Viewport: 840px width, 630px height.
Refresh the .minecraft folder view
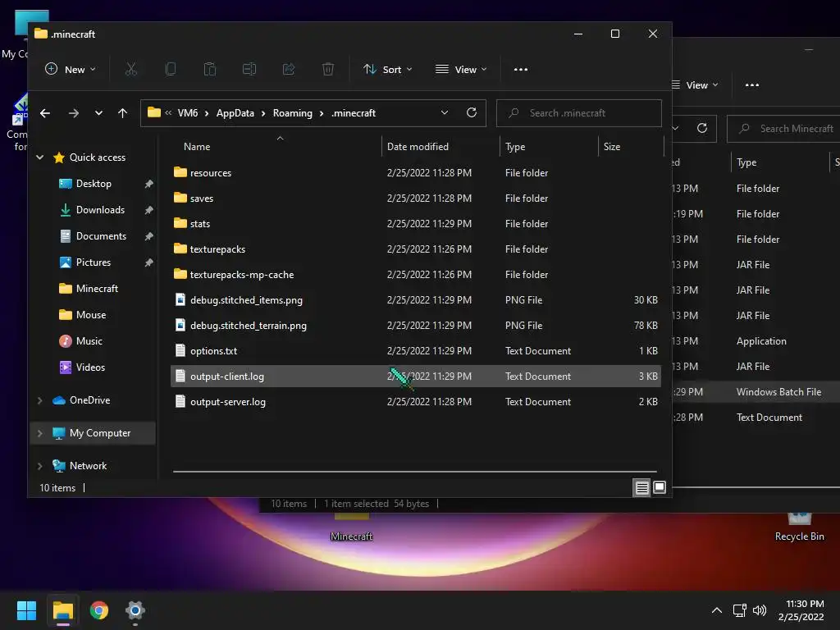[472, 112]
